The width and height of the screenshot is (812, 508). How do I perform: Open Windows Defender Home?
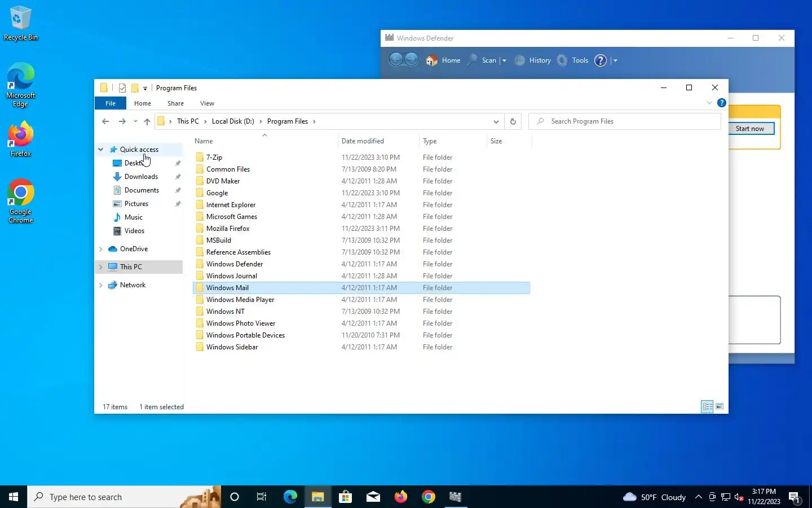point(443,60)
